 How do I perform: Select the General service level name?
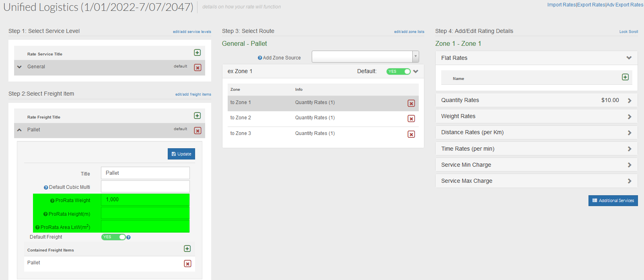pos(36,67)
